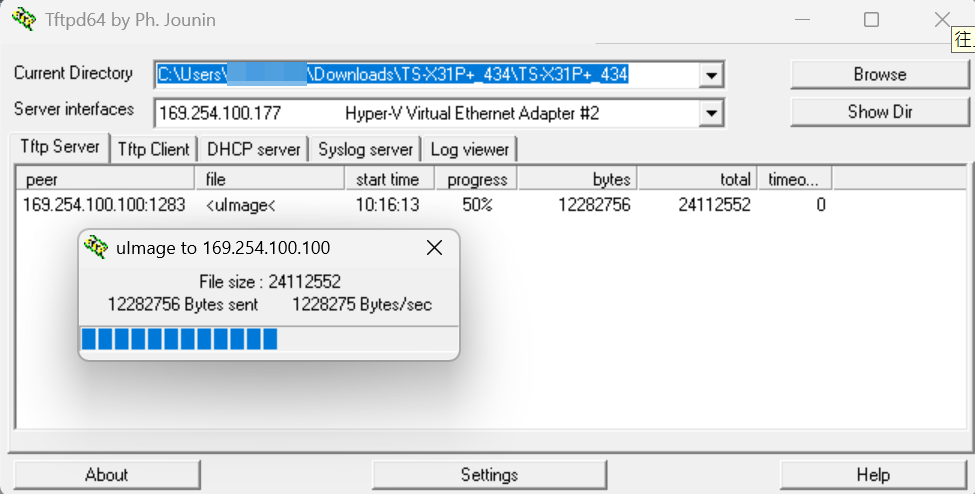Click the Show Dir button
Screen dimensions: 975x494
point(879,112)
